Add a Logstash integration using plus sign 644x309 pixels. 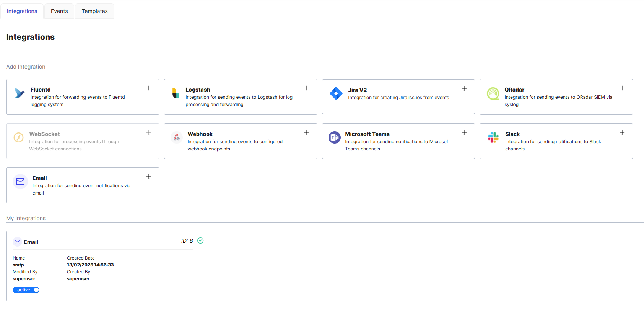(307, 88)
